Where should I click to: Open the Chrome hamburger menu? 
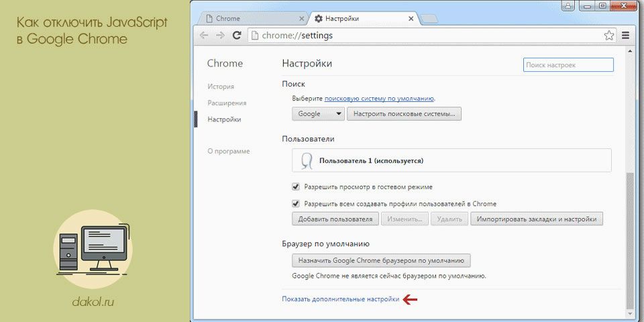click(x=625, y=36)
